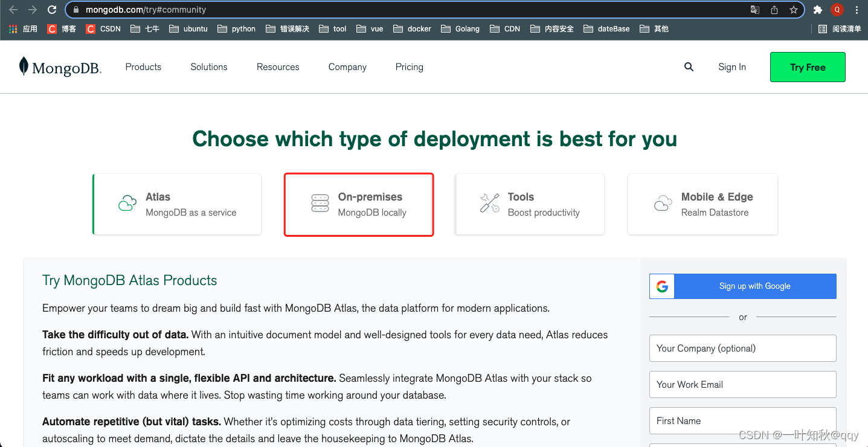Click the Try MongoDB Atlas Products heading

click(129, 280)
